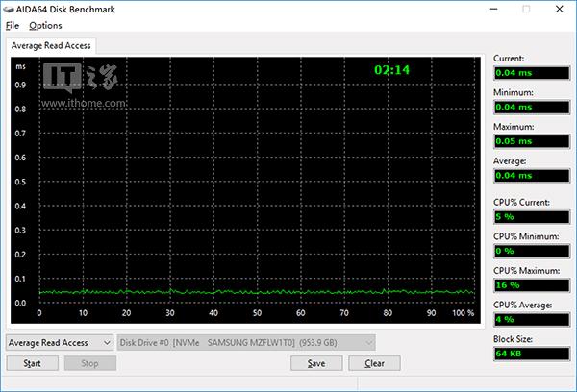Open the File menu

(13, 26)
